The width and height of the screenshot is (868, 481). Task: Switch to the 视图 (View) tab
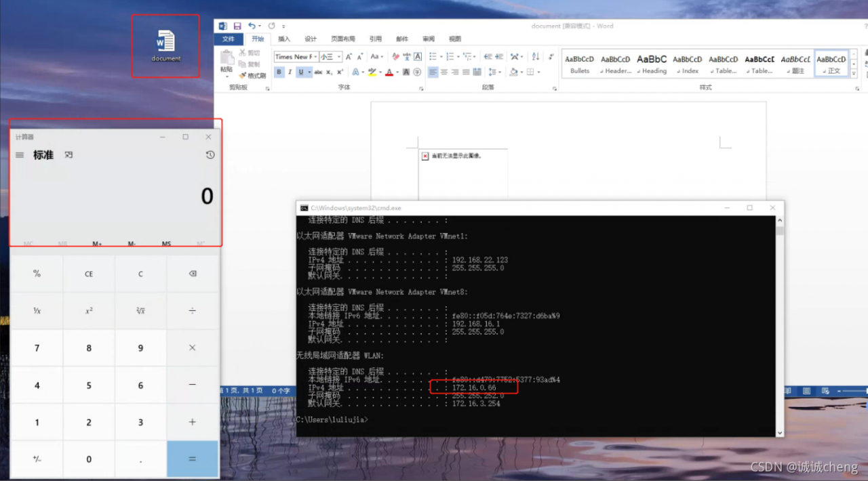point(455,39)
